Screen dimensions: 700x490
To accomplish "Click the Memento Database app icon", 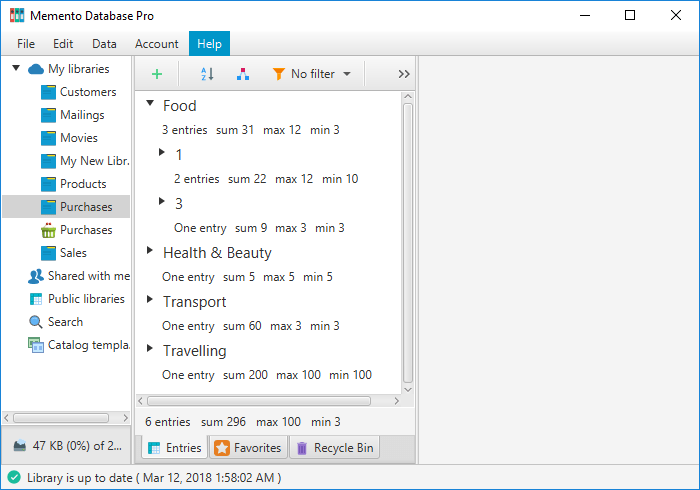I will (17, 15).
